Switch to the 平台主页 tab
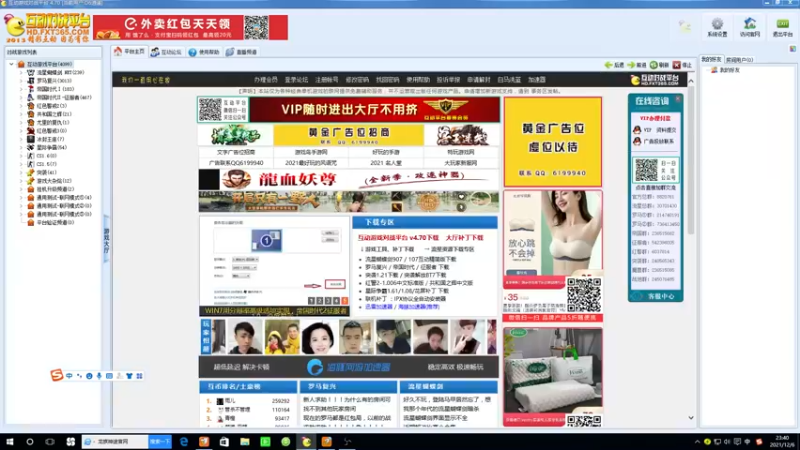This screenshot has width=800, height=450. click(130, 52)
